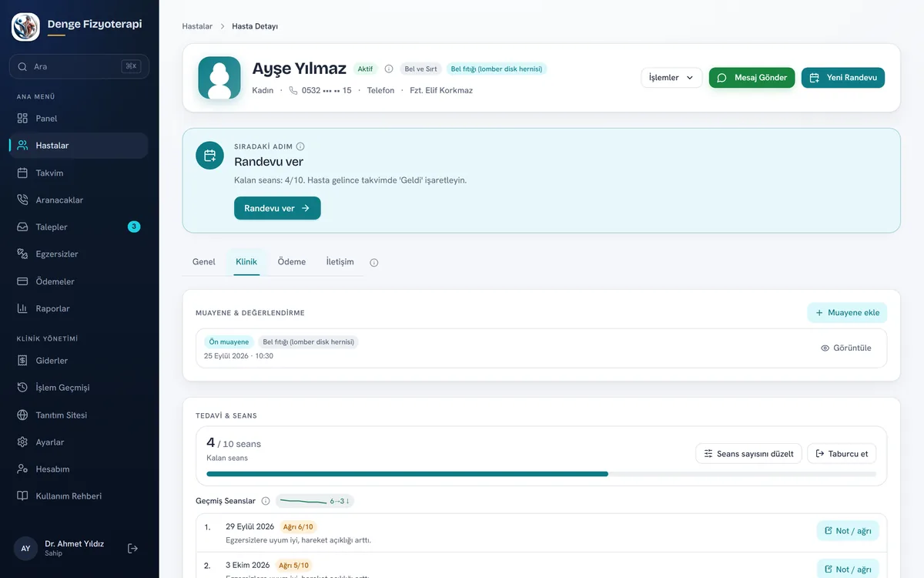The image size is (924, 578).
Task: Click Hastalar in the breadcrumb
Action: pos(197,26)
